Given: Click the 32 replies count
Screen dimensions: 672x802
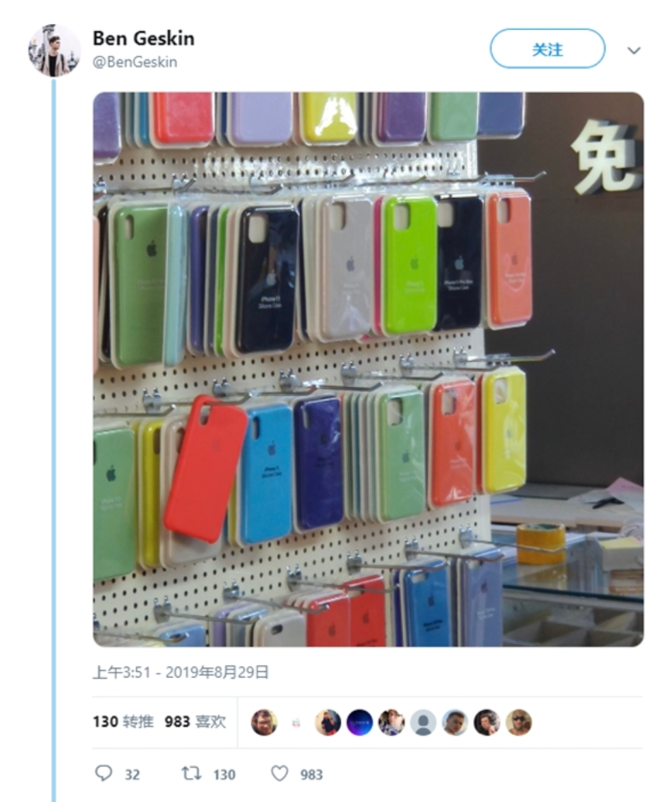Looking at the screenshot, I should 132,775.
